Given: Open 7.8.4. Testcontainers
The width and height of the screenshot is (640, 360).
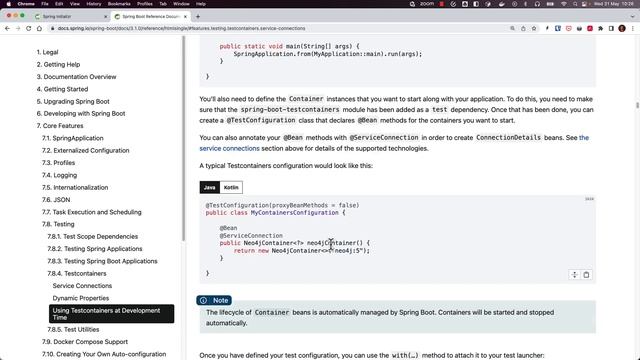Looking at the screenshot, I should (x=77, y=273).
